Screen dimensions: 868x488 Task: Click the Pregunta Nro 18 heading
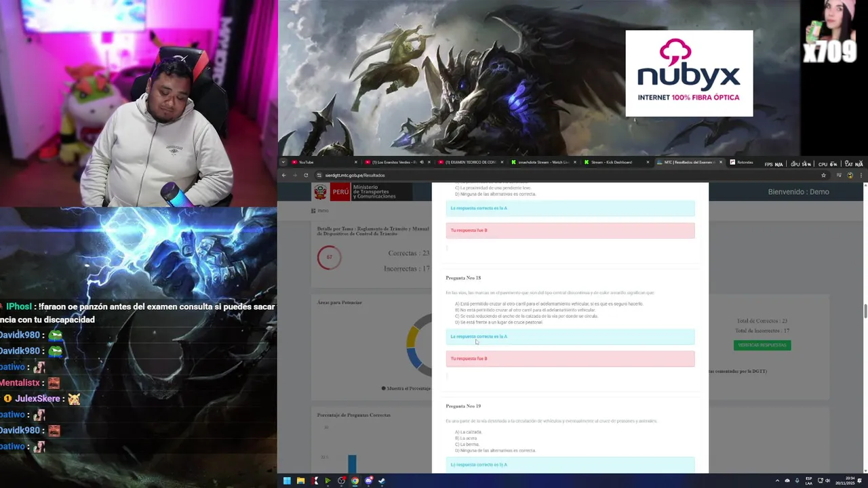[463, 278]
